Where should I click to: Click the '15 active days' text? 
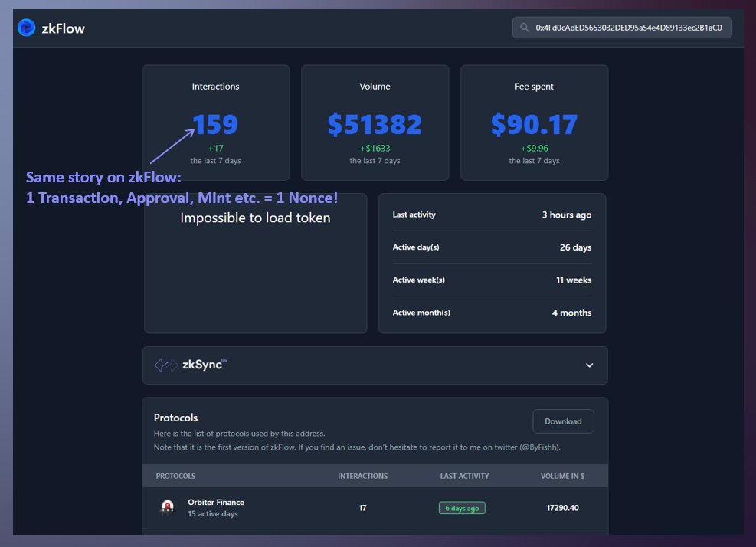[213, 514]
